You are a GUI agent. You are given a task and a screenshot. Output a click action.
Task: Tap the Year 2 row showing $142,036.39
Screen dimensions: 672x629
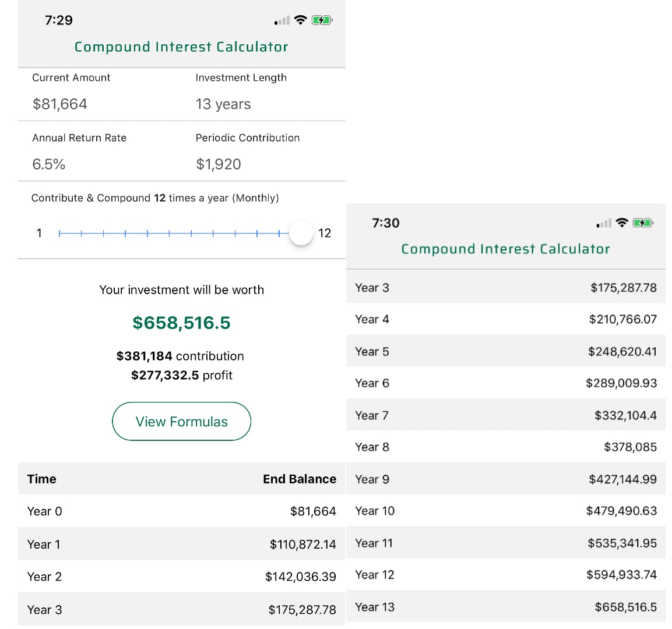[x=181, y=577]
